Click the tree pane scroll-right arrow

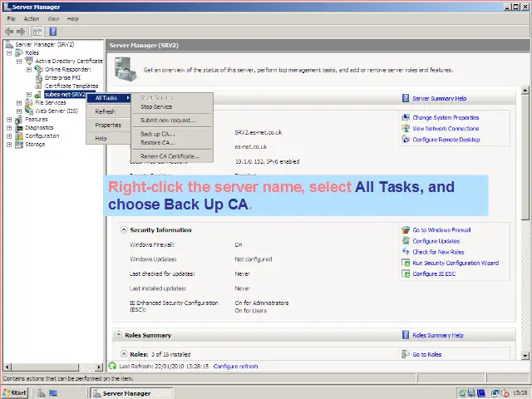coord(99,367)
